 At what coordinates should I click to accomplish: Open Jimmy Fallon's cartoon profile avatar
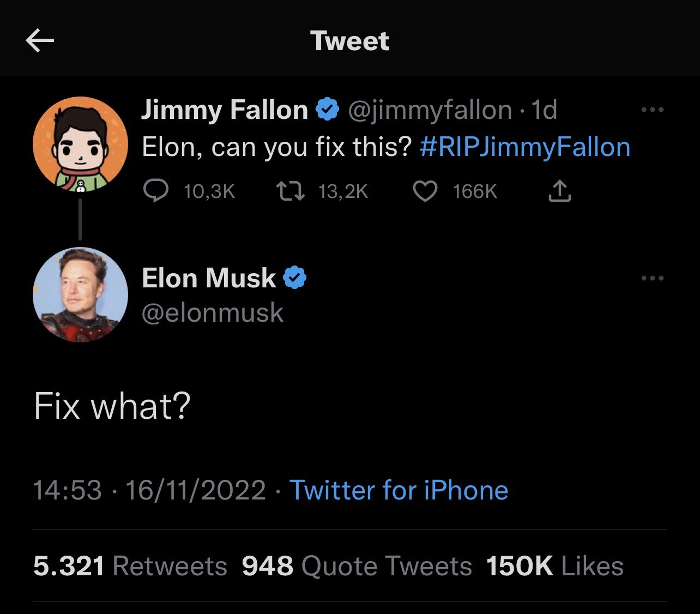80,145
